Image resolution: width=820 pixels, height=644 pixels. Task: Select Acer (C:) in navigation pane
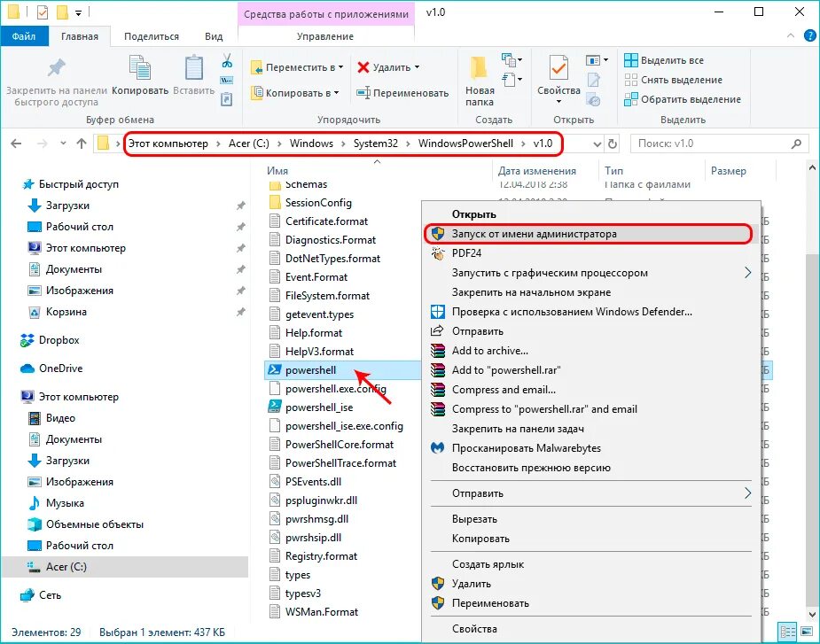(124, 567)
